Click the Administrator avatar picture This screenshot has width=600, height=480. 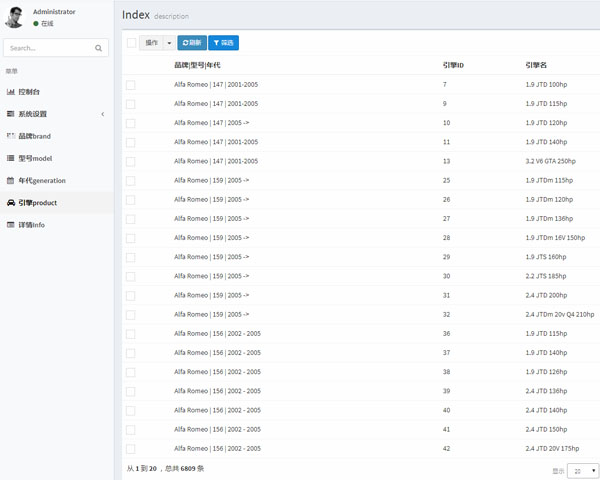[15, 17]
